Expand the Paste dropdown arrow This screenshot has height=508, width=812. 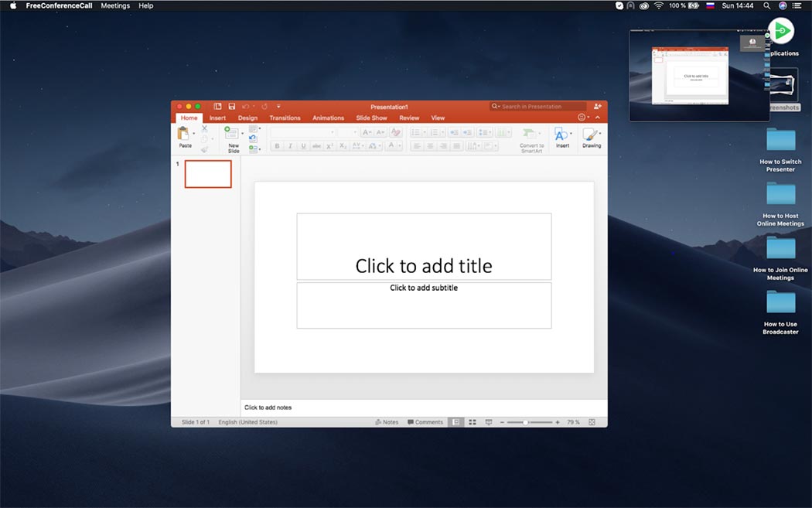coord(193,134)
